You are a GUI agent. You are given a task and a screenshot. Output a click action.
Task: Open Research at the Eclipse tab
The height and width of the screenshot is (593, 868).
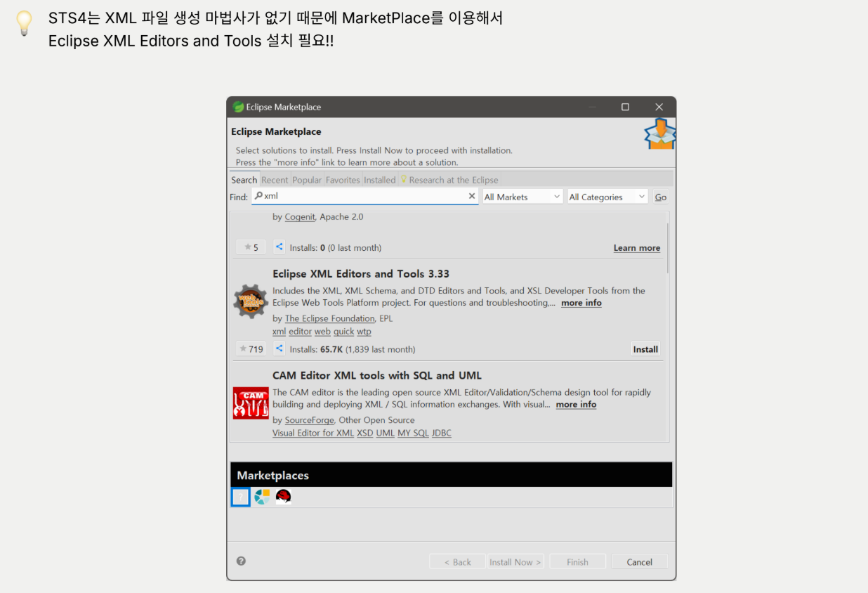[449, 180]
